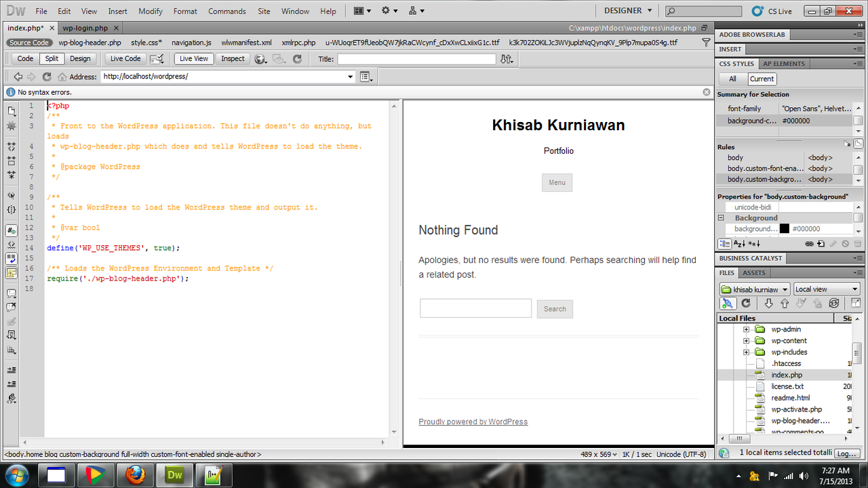Screen dimensions: 868x488
Task: Click Expand to show local and remote icon
Action: [x=855, y=304]
